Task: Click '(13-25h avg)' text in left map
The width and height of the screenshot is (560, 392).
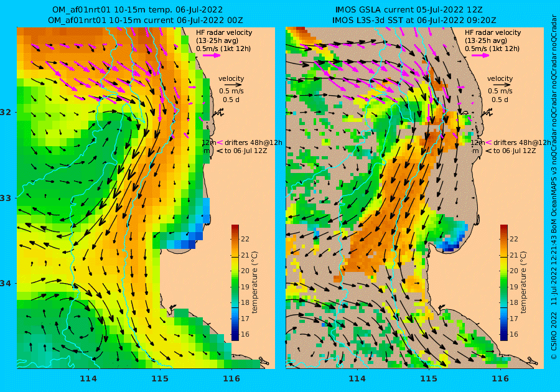Action: coord(217,40)
